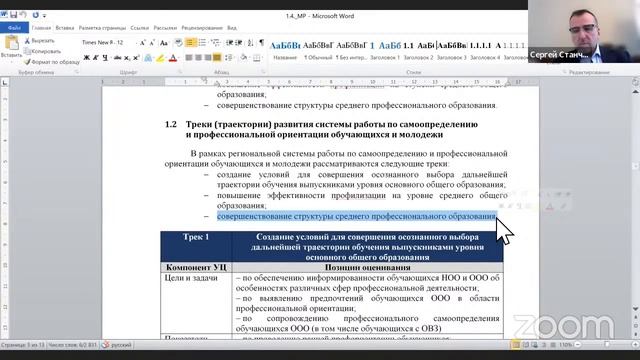Image resolution: width=640 pixels, height=360 pixels.
Task: Switch to the Вставка ribbon tab
Action: [64, 28]
